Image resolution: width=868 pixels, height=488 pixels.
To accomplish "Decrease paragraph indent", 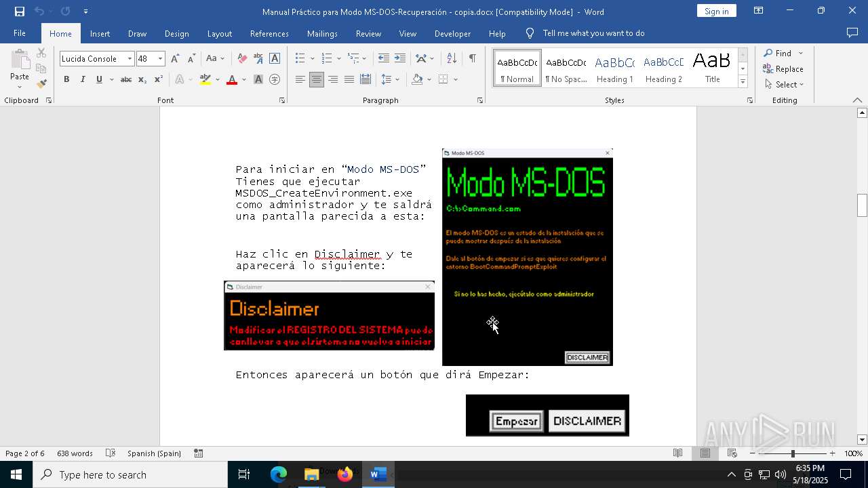I will (384, 59).
